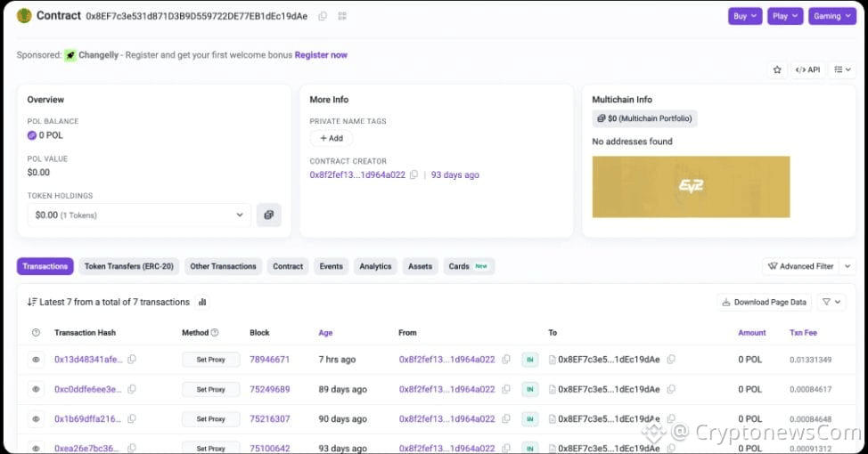
Task: Toggle eye preview for transaction 0x1b69dffa216
Action: coord(37,418)
